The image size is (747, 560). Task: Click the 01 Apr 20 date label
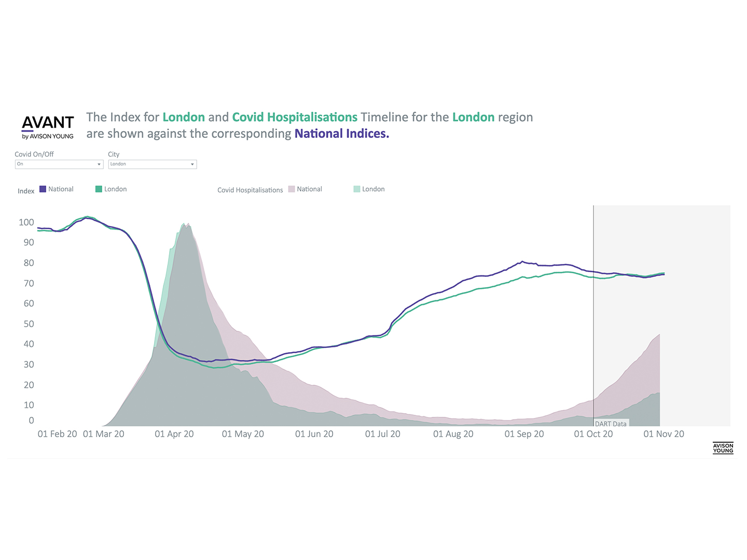pyautogui.click(x=174, y=434)
